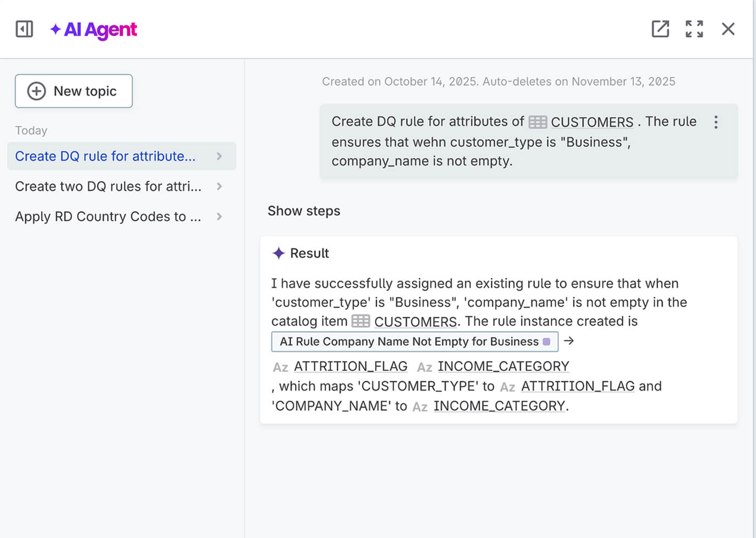Image resolution: width=756 pixels, height=538 pixels.
Task: Click the arrow next to rule chip
Action: 569,341
